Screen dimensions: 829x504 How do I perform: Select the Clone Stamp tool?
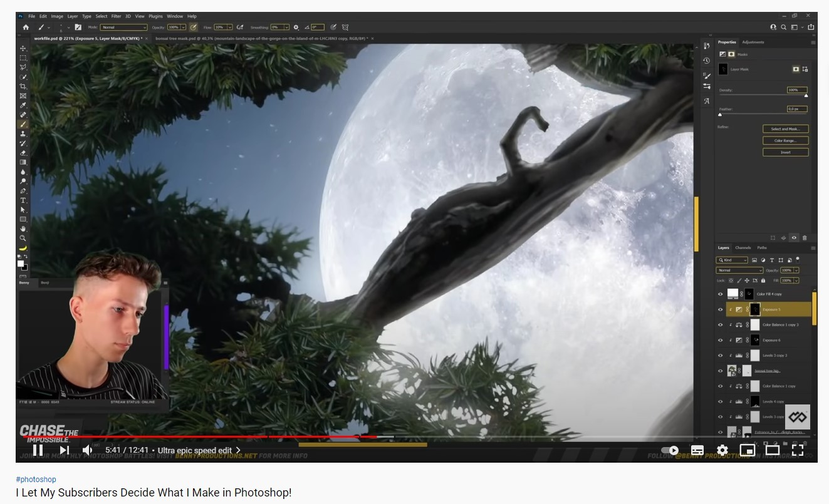click(23, 133)
